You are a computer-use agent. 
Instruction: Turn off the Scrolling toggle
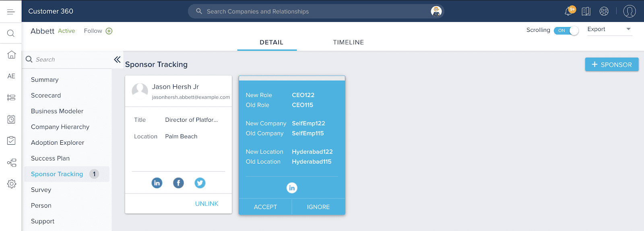point(566,31)
